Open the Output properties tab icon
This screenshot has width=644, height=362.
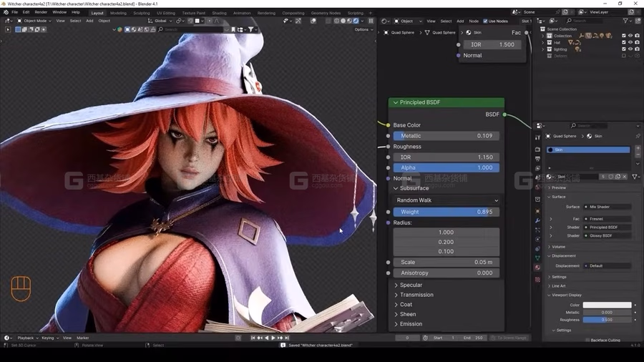click(537, 159)
